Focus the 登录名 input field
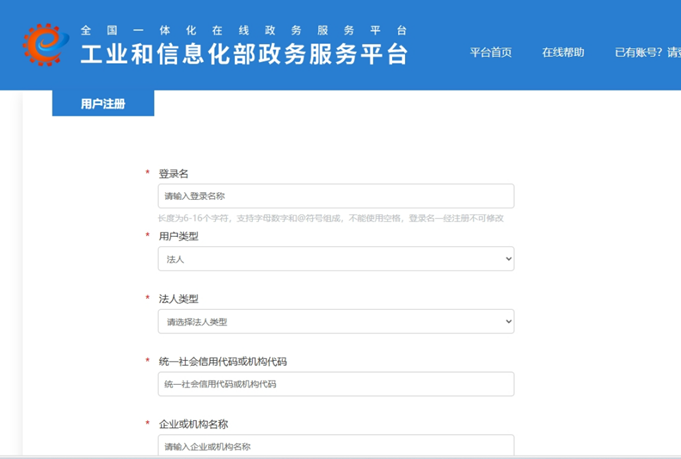Screen dimensions: 681x459 tap(336, 196)
